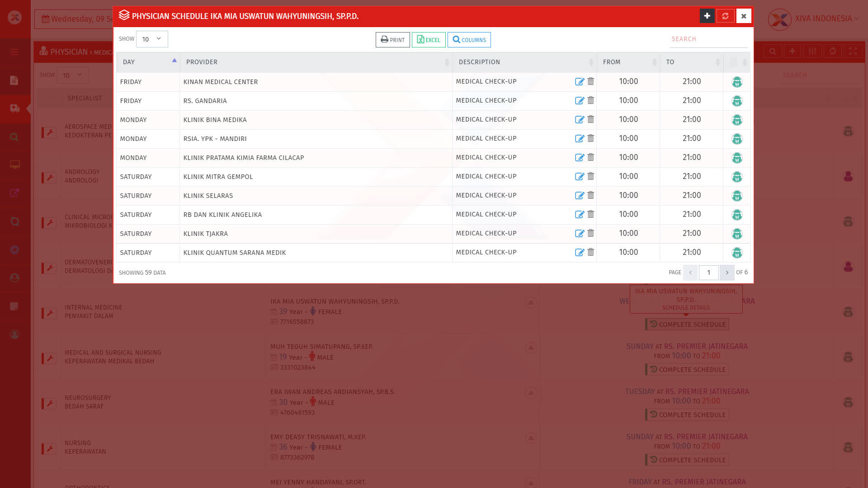The height and width of the screenshot is (488, 868).
Task: Export schedule to Excel
Action: click(429, 40)
